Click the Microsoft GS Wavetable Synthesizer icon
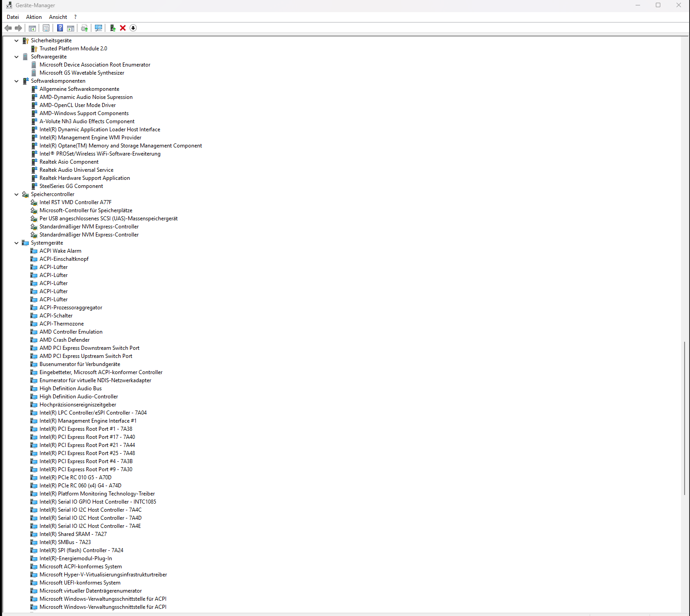Screen dimensions: 690x616 (34, 73)
